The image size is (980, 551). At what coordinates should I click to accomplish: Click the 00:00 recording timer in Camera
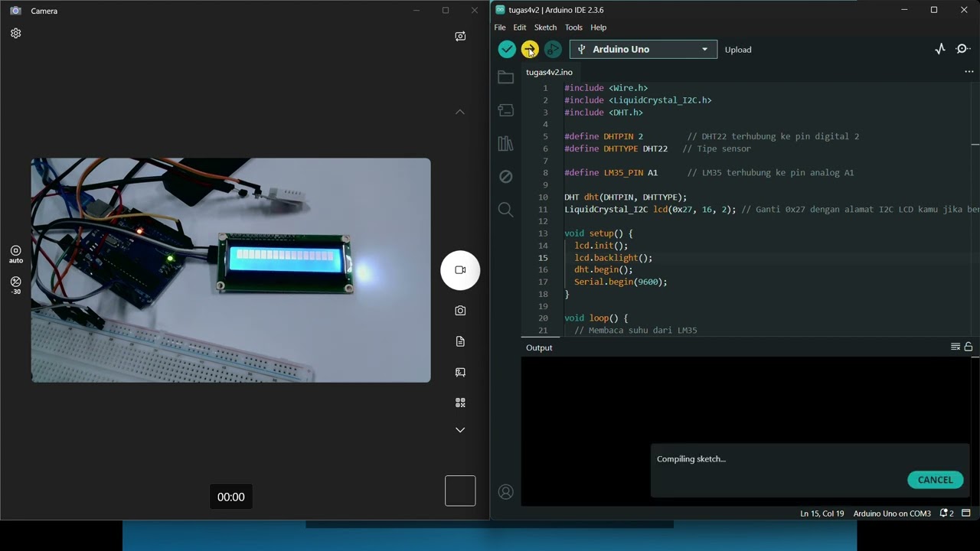(x=231, y=497)
